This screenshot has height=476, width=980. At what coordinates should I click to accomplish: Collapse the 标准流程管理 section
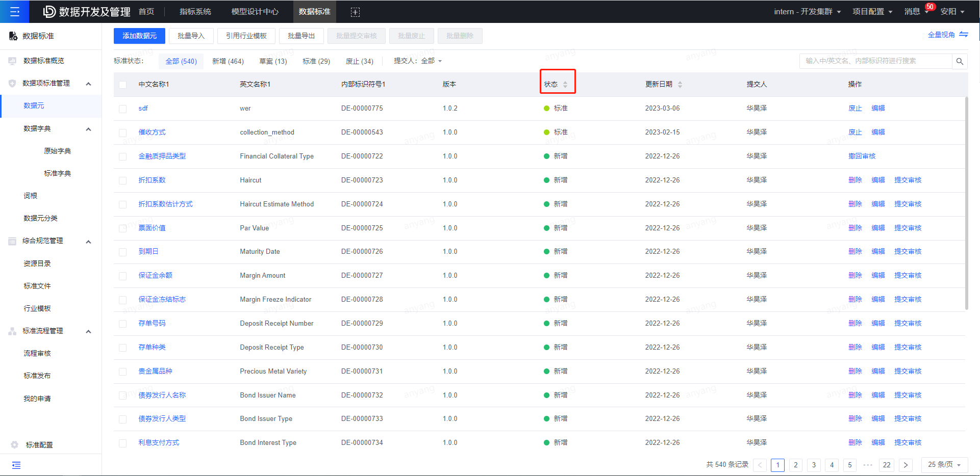click(x=88, y=331)
